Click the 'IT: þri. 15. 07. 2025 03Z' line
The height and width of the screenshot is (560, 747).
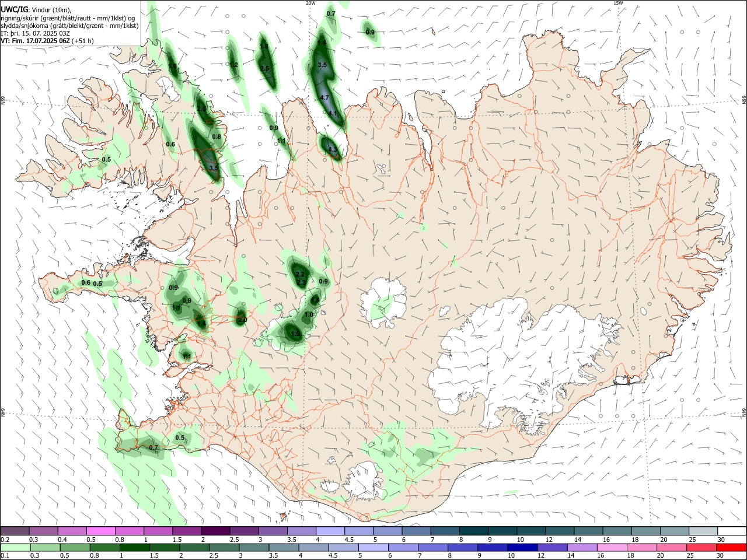point(36,33)
